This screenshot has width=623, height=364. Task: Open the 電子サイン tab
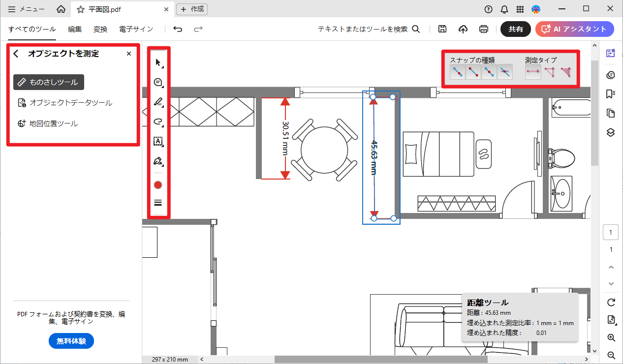(x=136, y=29)
